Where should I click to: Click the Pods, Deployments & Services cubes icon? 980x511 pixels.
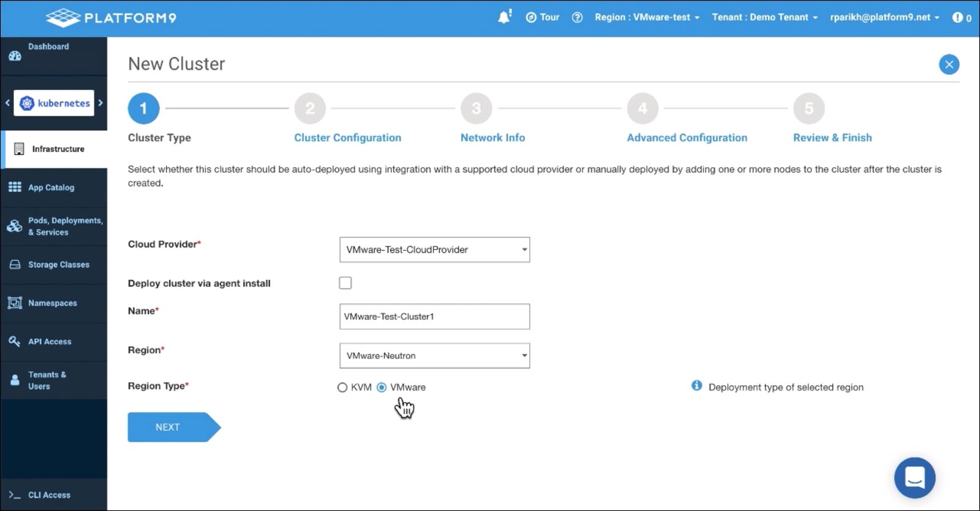(x=15, y=226)
